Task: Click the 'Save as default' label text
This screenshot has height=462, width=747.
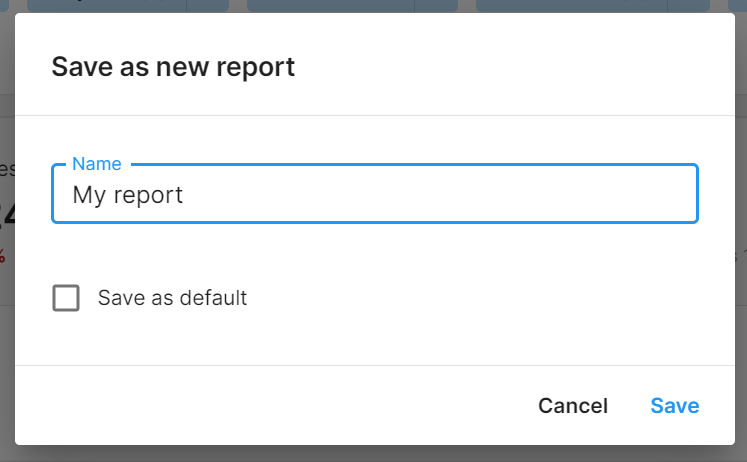Action: click(172, 298)
